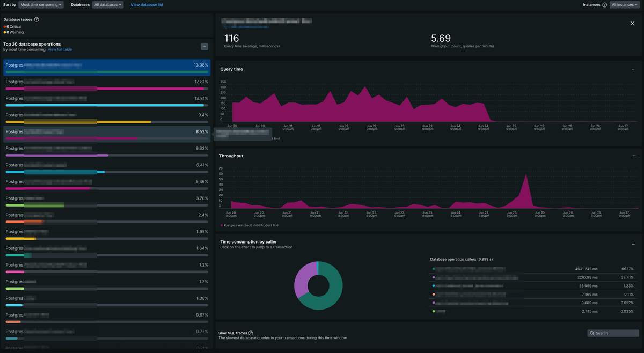The width and height of the screenshot is (644, 353).
Task: Select the 12.81% Postgres row with magenta bar
Action: (x=107, y=84)
